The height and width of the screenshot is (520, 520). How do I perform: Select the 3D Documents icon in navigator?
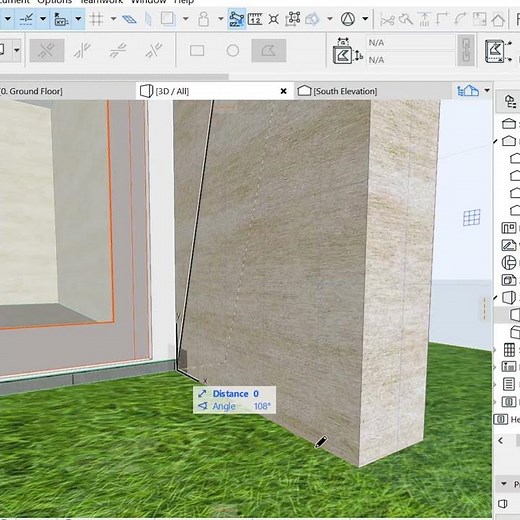509,280
